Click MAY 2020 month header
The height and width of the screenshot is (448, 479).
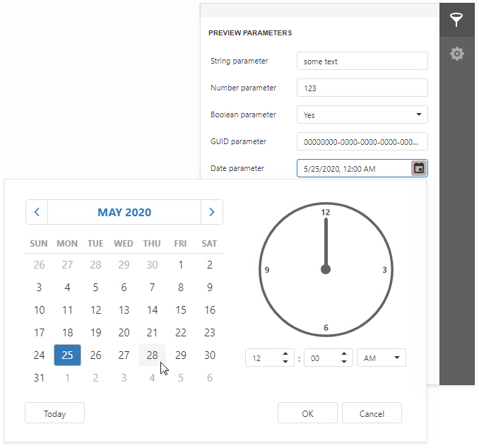pyautogui.click(x=124, y=212)
